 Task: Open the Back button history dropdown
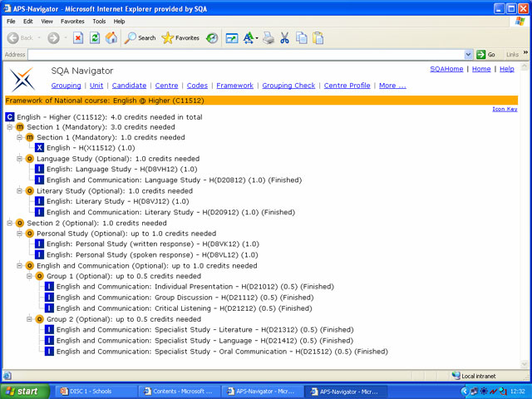click(x=39, y=38)
